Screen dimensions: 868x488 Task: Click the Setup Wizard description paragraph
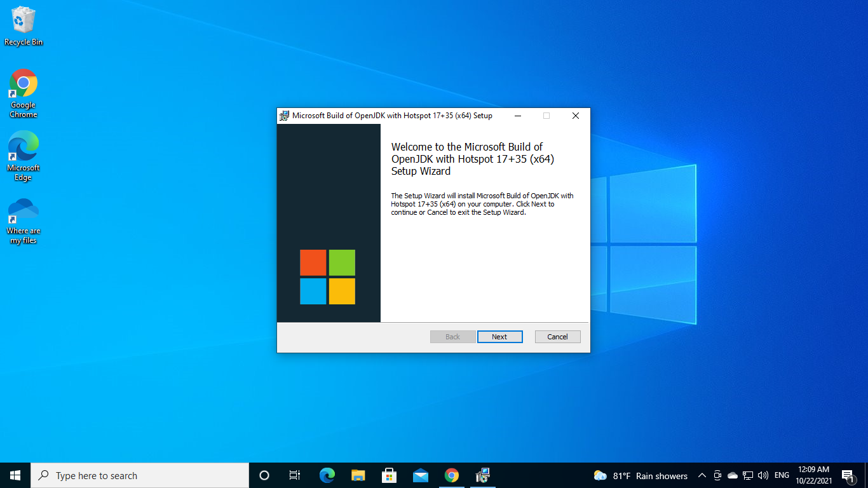tap(482, 204)
